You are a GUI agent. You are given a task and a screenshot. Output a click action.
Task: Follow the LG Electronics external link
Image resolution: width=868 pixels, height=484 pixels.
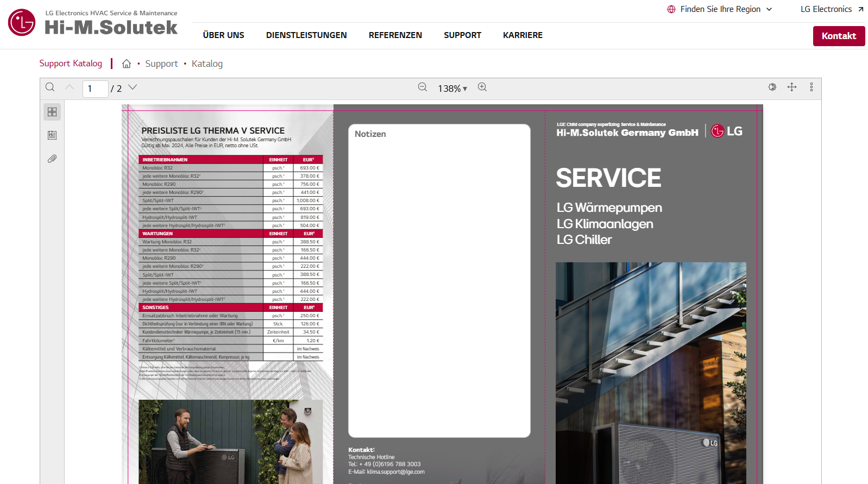coord(832,9)
